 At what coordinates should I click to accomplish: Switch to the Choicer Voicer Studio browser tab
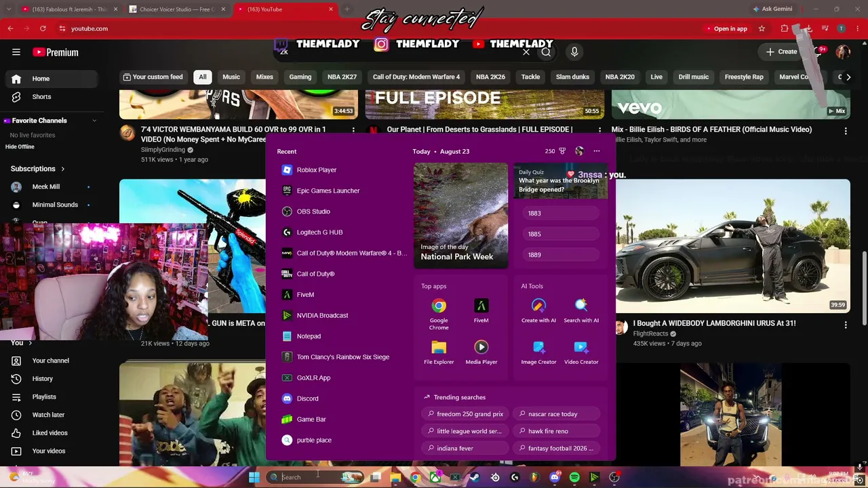coord(178,9)
